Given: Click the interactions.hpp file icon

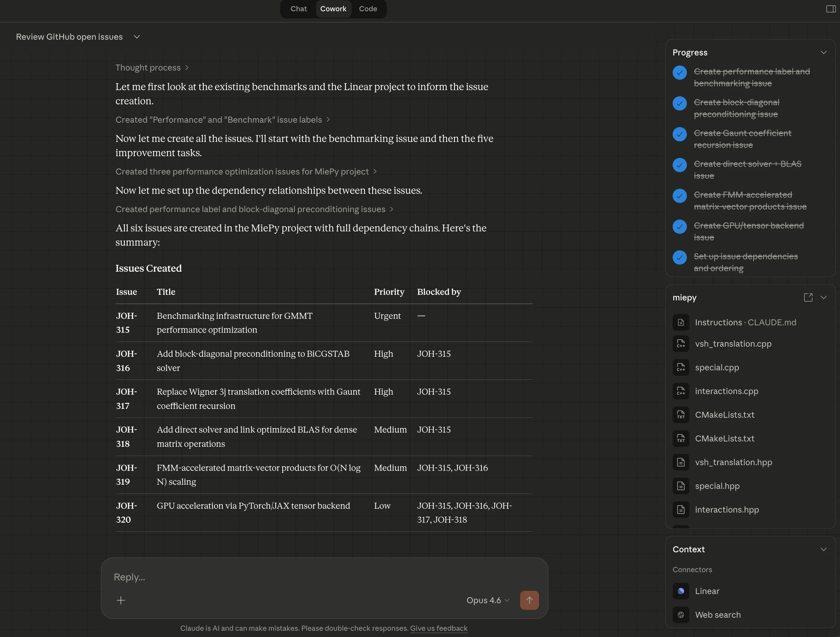Looking at the screenshot, I should [x=681, y=510].
